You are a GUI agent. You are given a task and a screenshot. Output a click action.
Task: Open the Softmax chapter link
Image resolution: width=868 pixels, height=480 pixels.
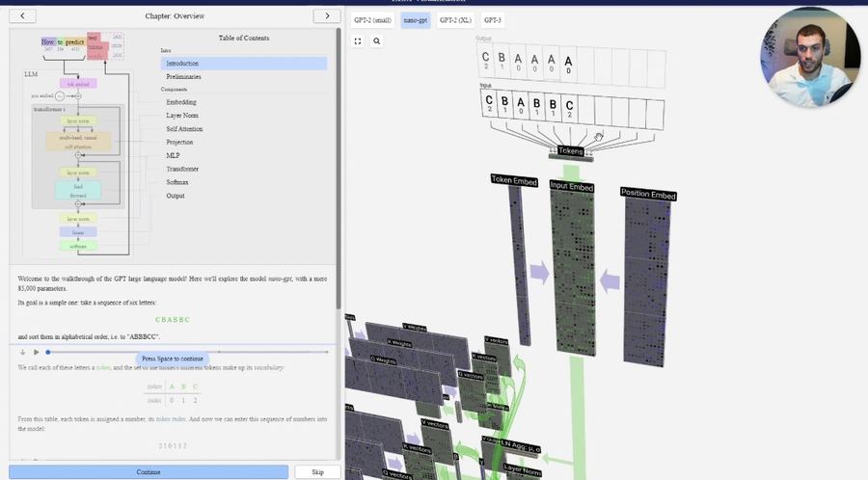click(177, 182)
